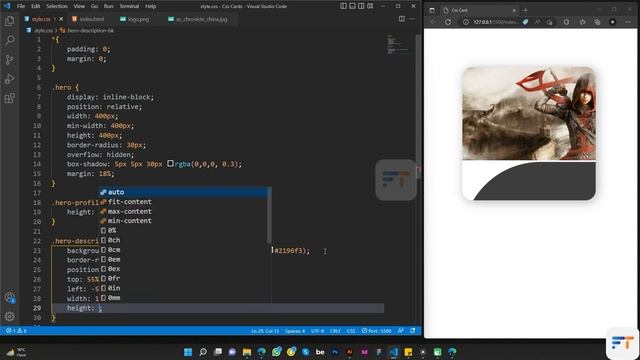Open the Help menu
This screenshot has width=640, height=360.
(x=151, y=6)
